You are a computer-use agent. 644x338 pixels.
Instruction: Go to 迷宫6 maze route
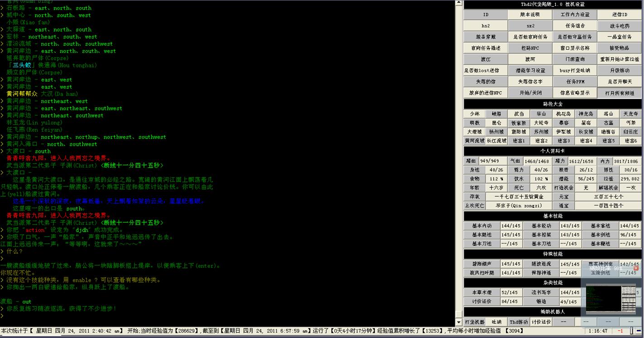coord(630,141)
